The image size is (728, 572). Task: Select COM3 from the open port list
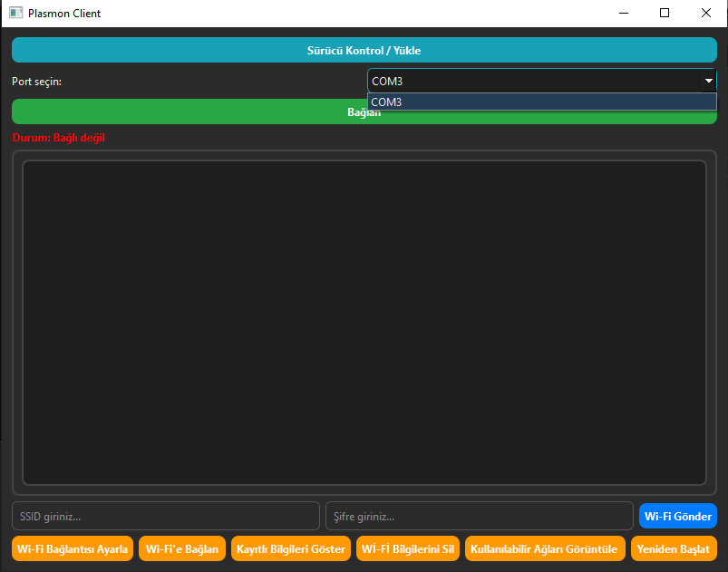coord(541,102)
